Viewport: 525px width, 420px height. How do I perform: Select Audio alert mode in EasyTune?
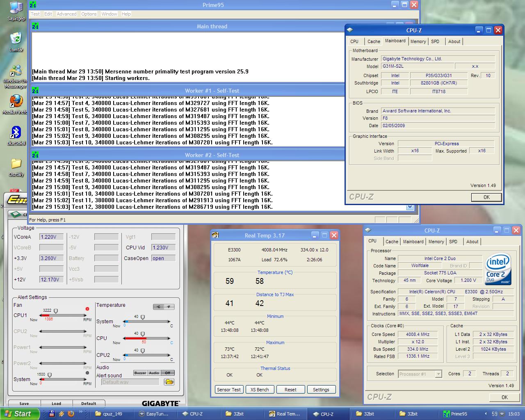[154, 373]
